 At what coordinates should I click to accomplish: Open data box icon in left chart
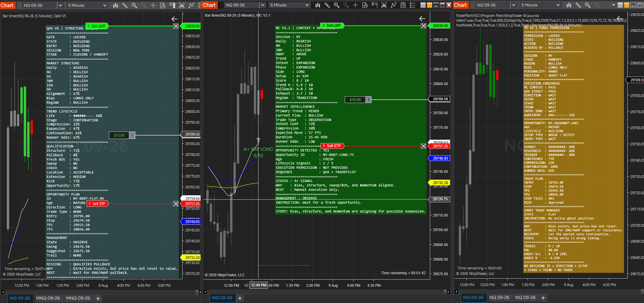tap(163, 5)
